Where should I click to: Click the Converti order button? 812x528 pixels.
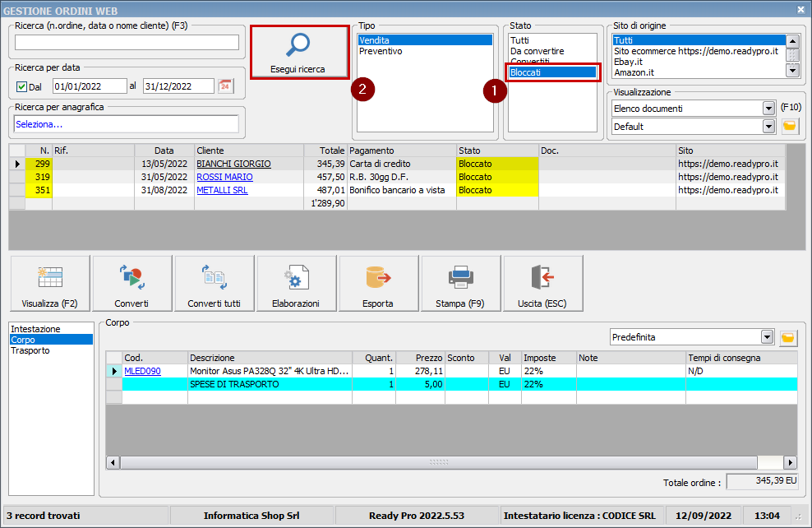132,283
